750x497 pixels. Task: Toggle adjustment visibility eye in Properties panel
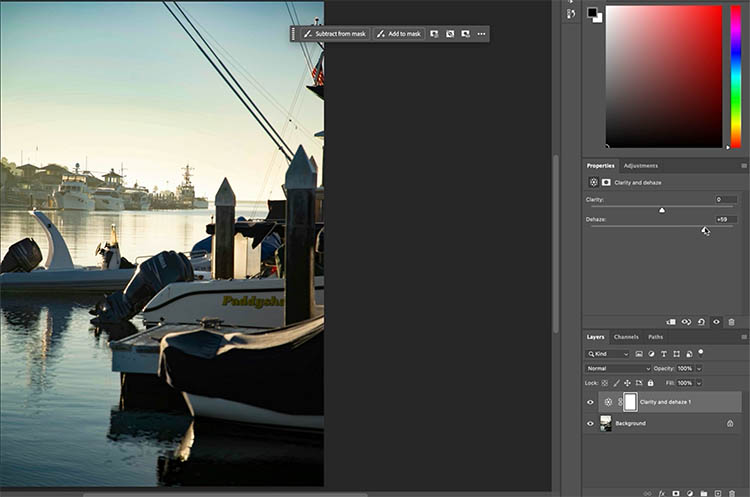pos(716,322)
